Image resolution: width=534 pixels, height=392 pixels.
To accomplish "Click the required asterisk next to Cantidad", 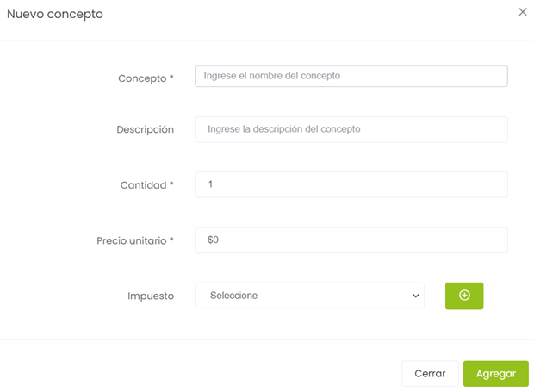I will coord(171,185).
